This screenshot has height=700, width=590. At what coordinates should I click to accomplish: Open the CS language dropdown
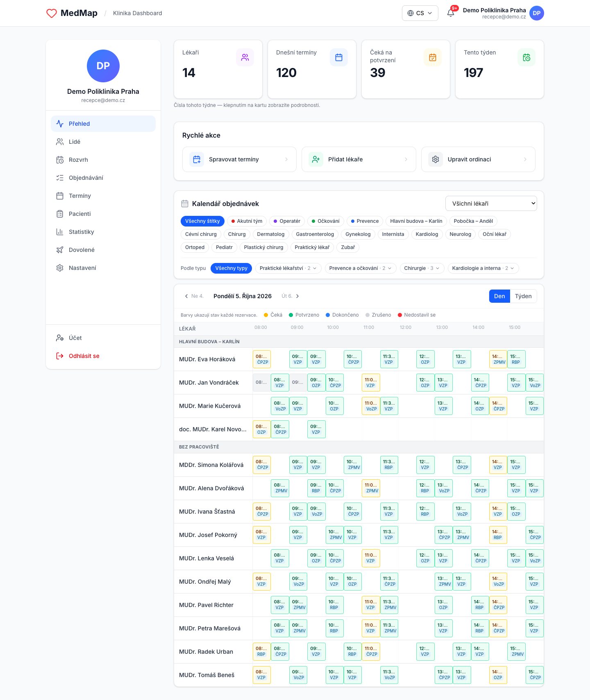[420, 13]
